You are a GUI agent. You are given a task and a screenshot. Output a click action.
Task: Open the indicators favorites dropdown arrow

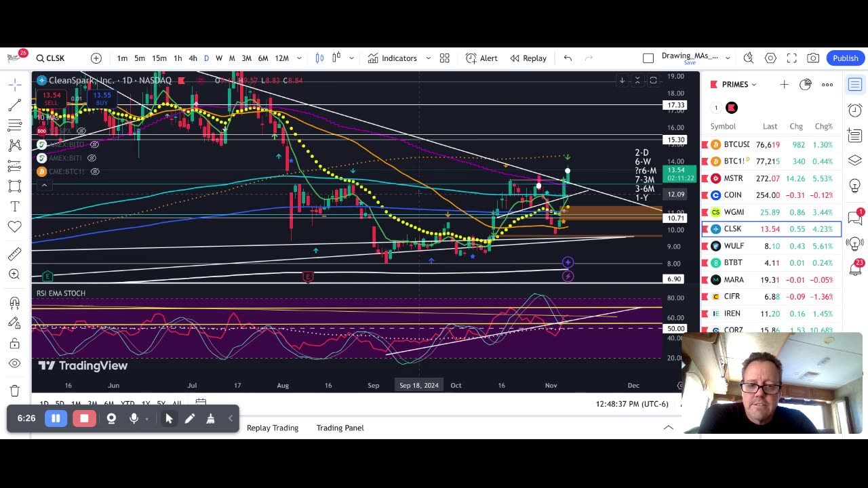click(x=428, y=58)
